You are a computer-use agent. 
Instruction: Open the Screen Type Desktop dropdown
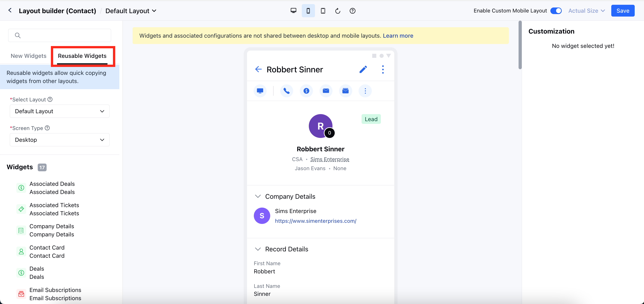click(60, 140)
